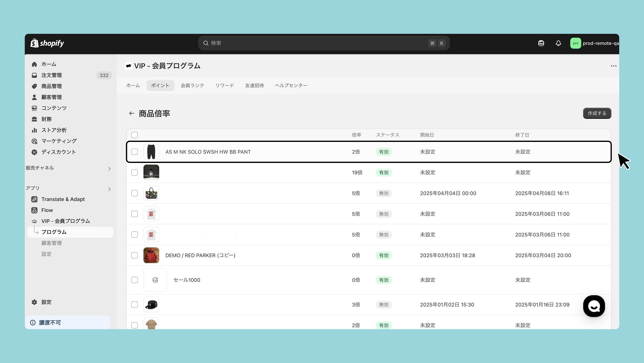Screen dimensions: 644x363
Task: Select the DEMO / RED PARKER row checkbox
Action: [x=135, y=255]
